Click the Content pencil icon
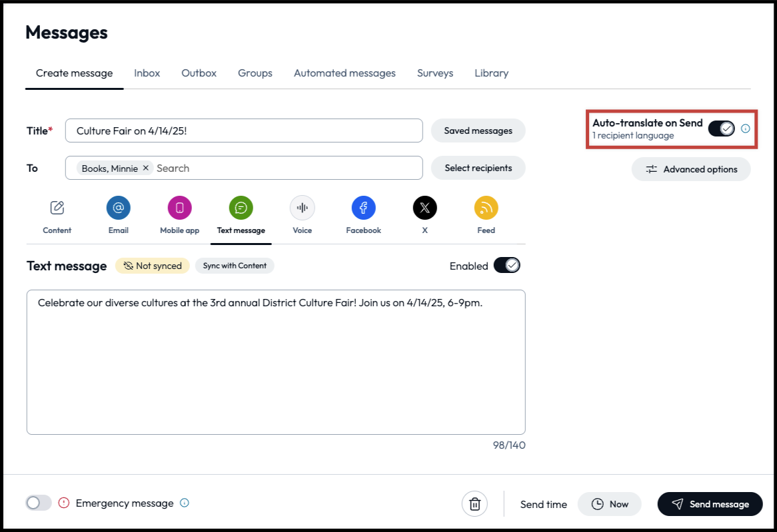777x532 pixels. pyautogui.click(x=57, y=208)
